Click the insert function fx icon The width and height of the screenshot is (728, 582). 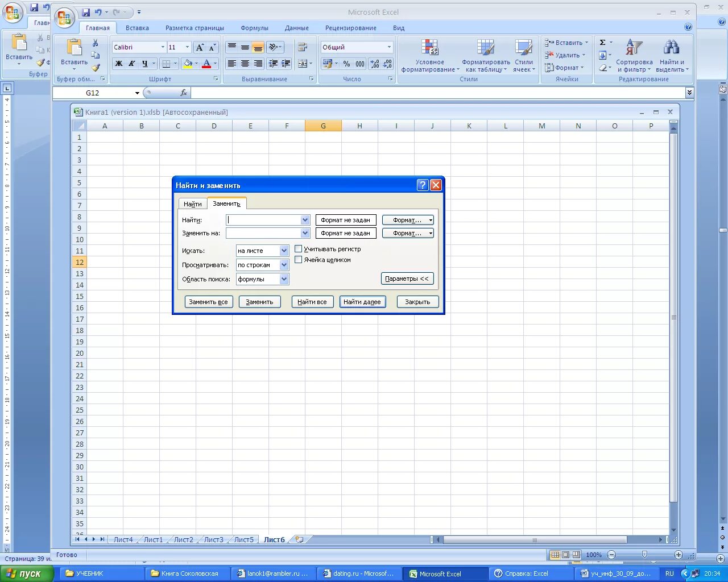point(183,93)
